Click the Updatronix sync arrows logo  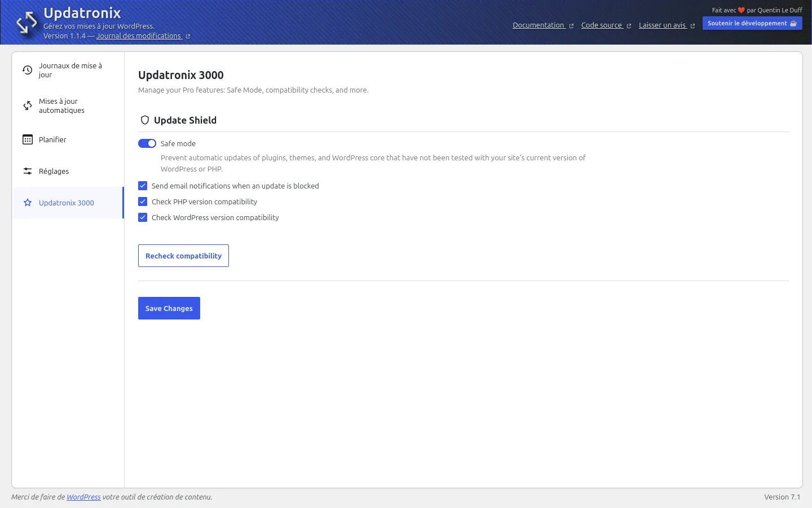[27, 23]
